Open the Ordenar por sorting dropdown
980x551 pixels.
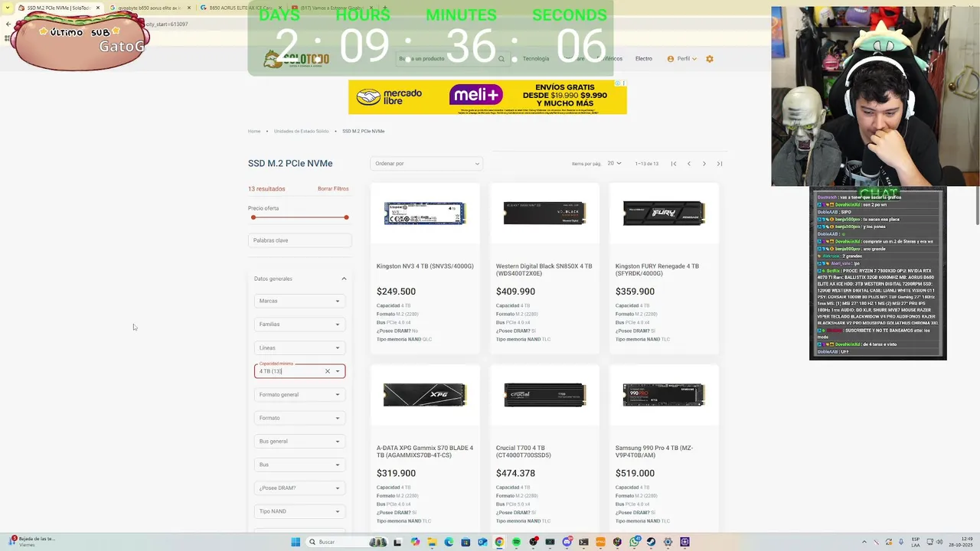coord(426,164)
